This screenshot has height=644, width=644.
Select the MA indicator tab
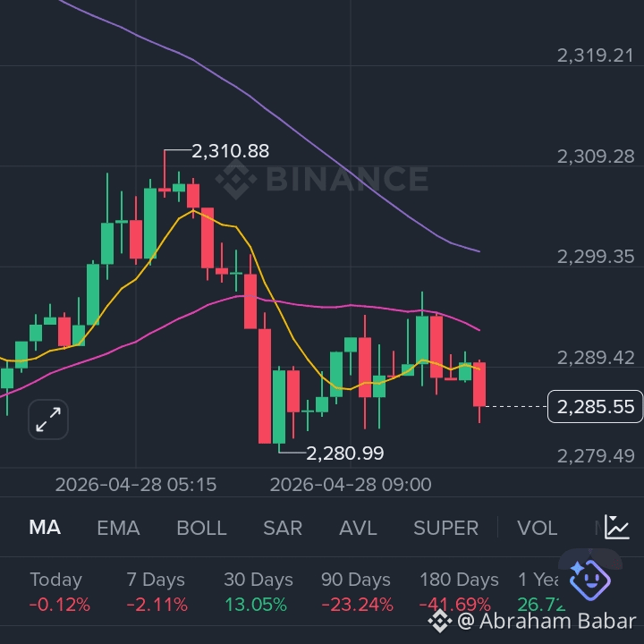[x=45, y=528]
